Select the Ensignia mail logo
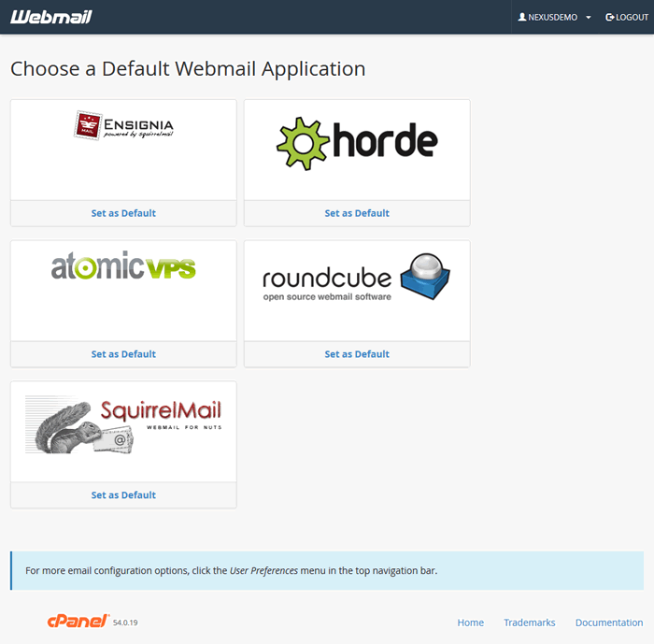The height and width of the screenshot is (644, 654). coord(123,125)
